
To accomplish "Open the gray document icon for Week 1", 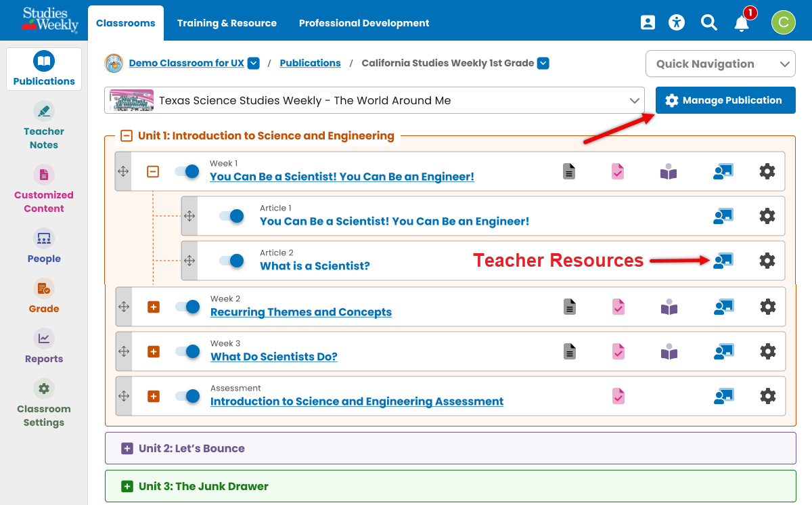I will pyautogui.click(x=570, y=171).
